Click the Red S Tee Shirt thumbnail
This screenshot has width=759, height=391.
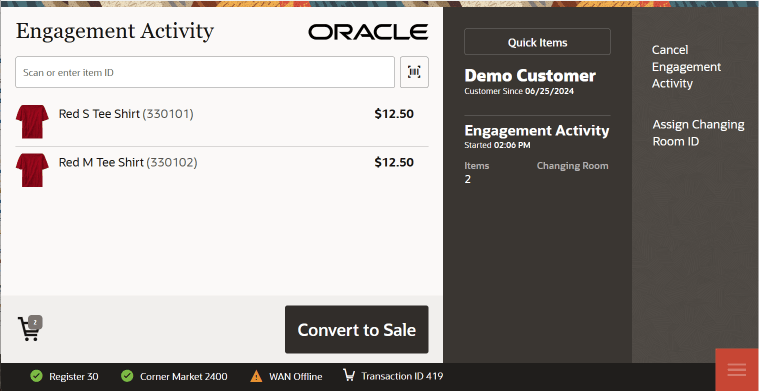tap(32, 121)
